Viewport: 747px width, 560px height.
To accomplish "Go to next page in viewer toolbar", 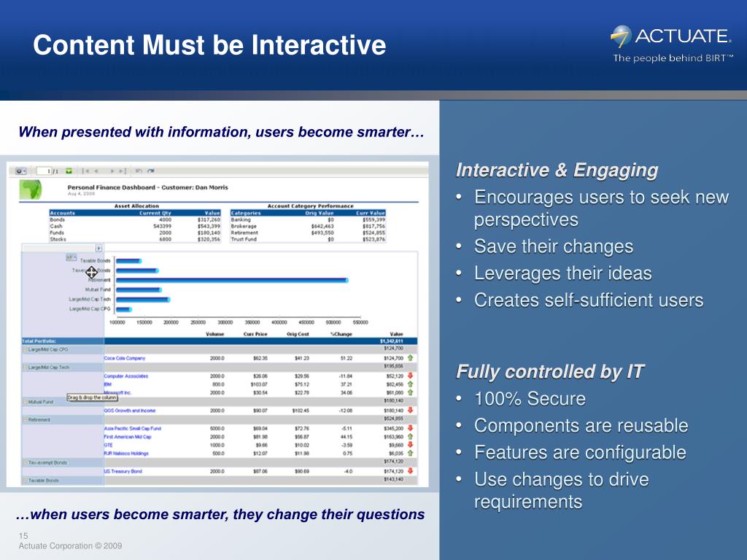I will [x=112, y=171].
